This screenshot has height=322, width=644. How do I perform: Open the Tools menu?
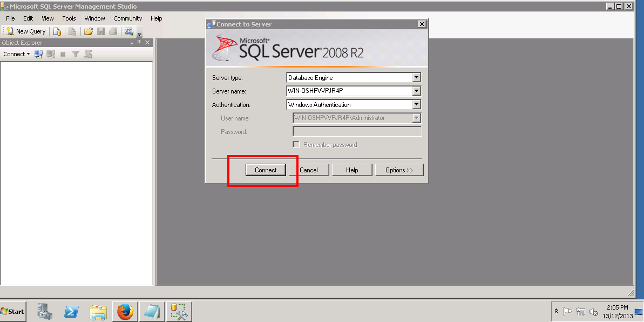pos(69,18)
